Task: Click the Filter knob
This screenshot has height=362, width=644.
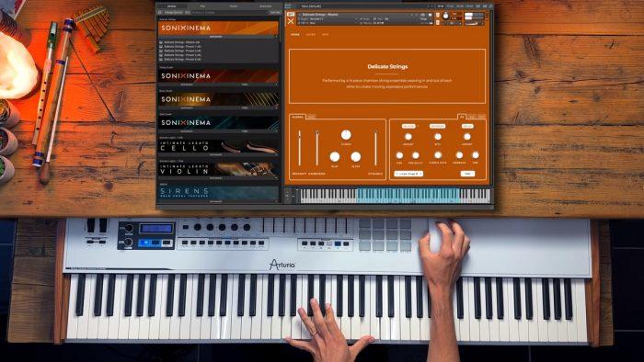Action: click(x=356, y=156)
